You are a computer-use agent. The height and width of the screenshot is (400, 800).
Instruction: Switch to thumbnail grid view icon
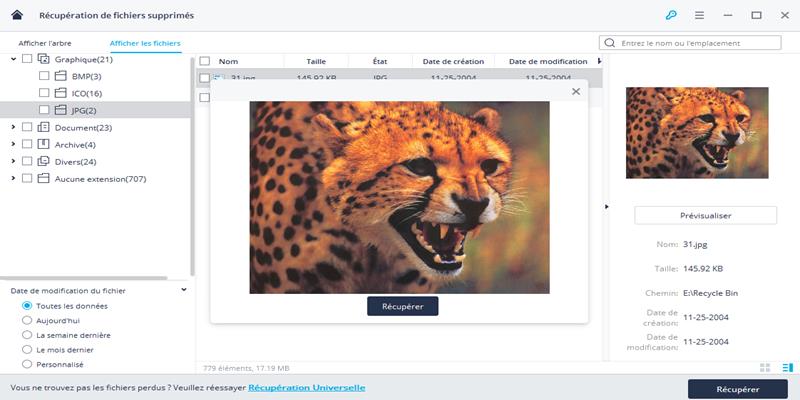coord(766,369)
